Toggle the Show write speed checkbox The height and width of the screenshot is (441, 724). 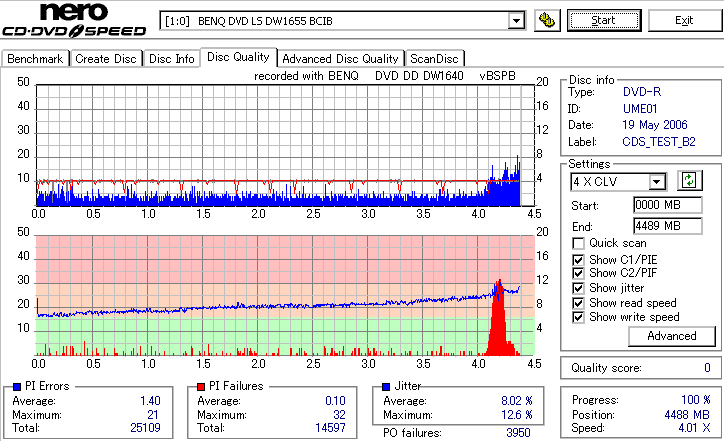point(578,317)
